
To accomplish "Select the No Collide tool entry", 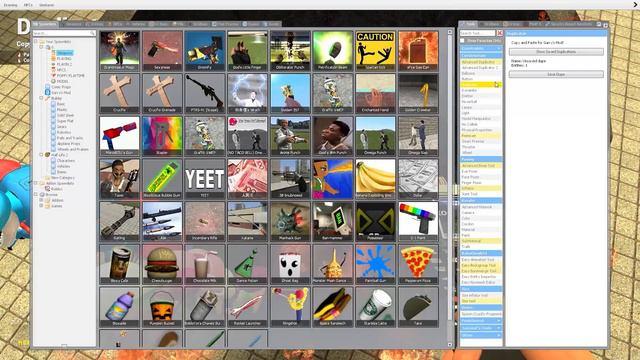I will pos(481,124).
